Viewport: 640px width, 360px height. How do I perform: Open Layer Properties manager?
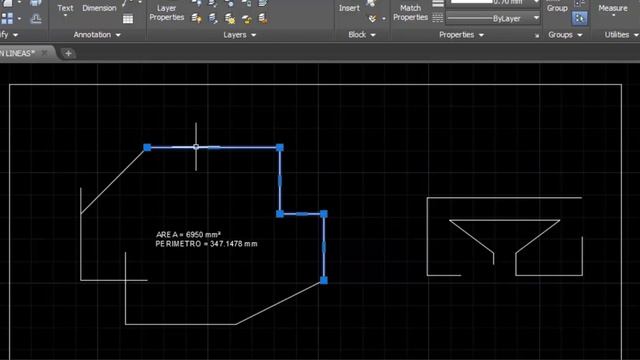(x=167, y=13)
